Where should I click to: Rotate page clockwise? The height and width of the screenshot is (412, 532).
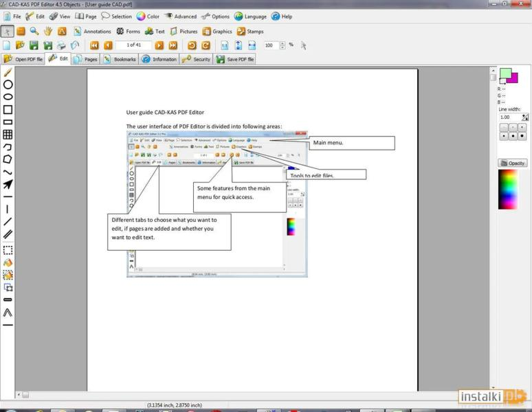click(x=206, y=45)
